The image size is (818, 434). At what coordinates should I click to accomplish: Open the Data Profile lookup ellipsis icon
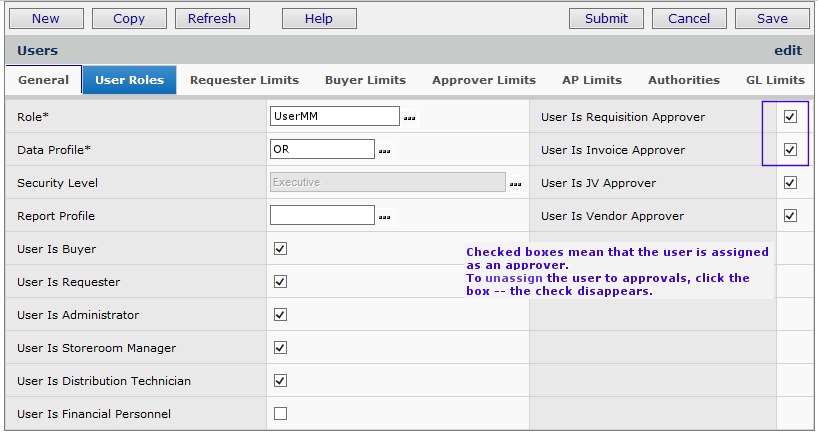tap(384, 151)
